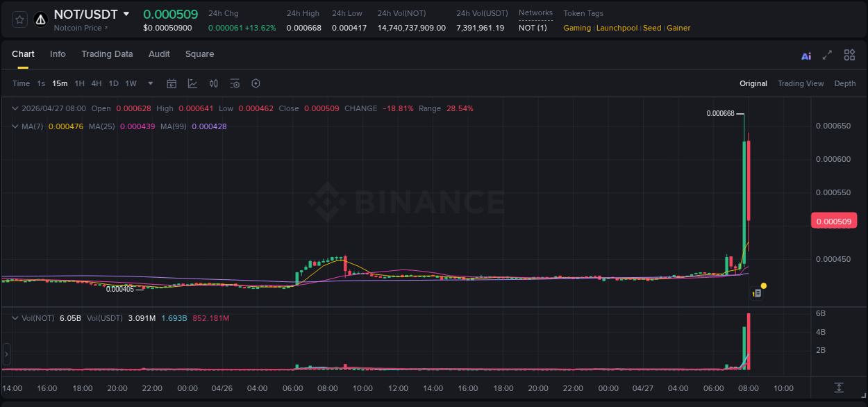
Task: Open the multi-chart layout grid icon
Action: coord(849,55)
